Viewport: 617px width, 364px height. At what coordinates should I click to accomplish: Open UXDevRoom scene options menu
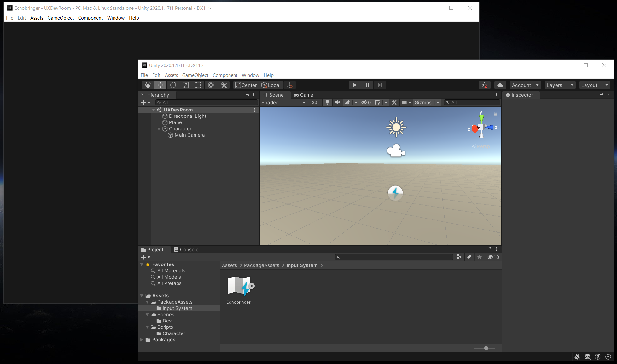[x=254, y=110]
